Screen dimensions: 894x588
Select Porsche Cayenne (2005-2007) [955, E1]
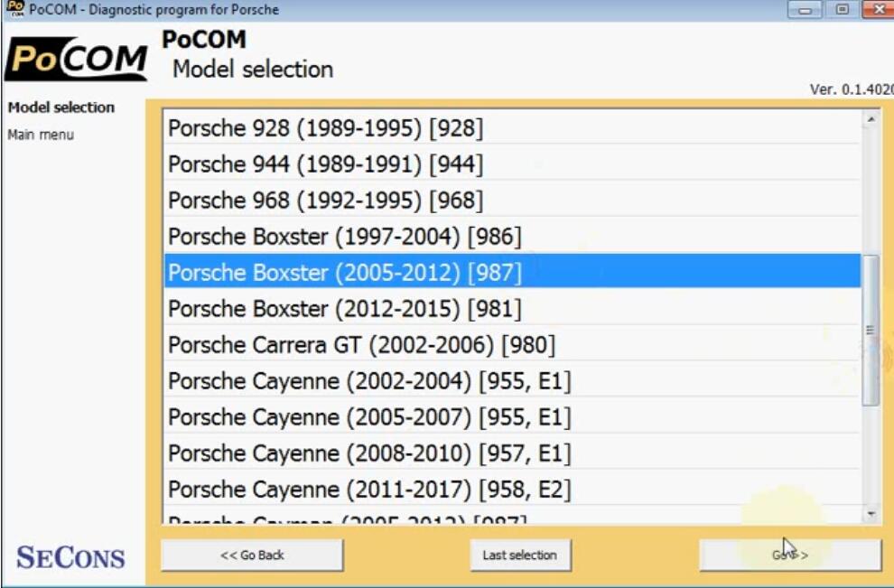pos(512,417)
